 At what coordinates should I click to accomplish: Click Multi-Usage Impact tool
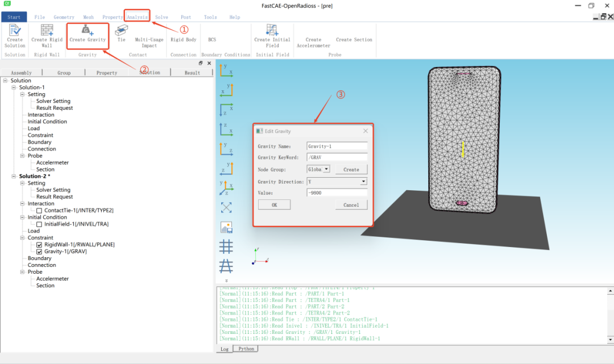click(x=149, y=42)
